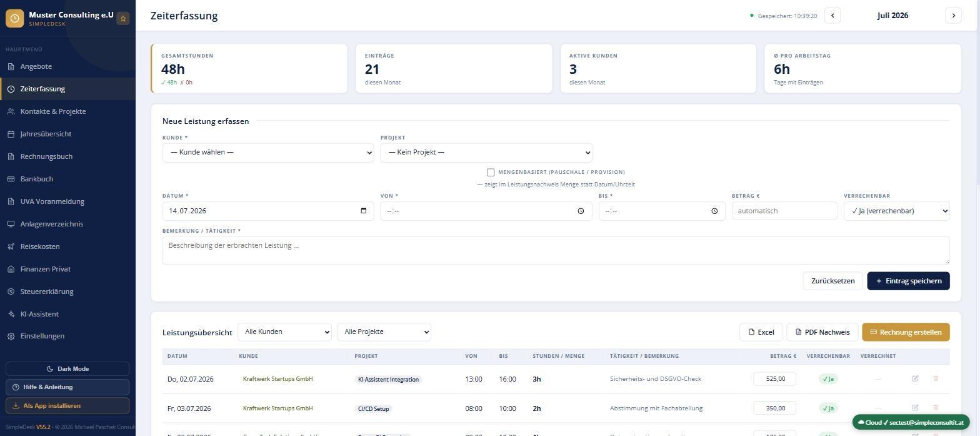This screenshot has width=980, height=436.
Task: Toggle the verrechenbar Ja badge for 02.07.2026 row
Action: click(828, 378)
